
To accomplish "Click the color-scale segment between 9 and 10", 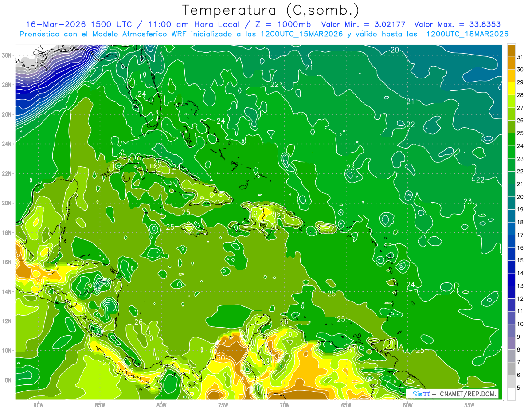I will coord(511,330).
